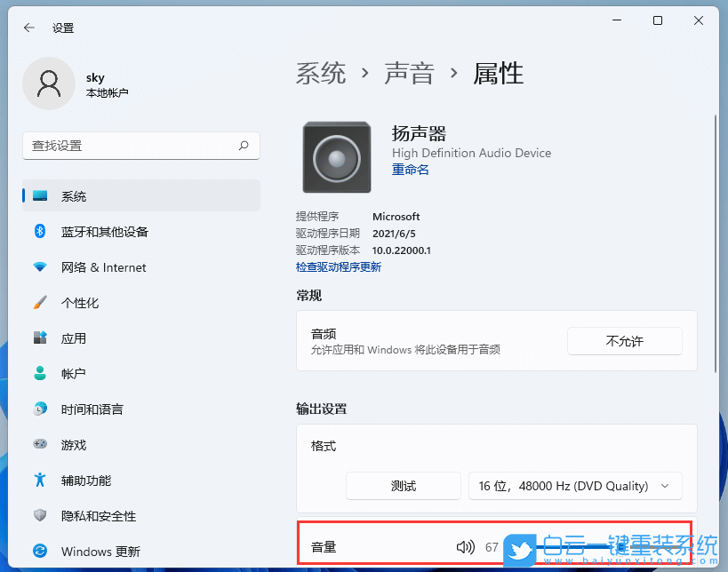This screenshot has height=572, width=728.
Task: Click the 测试 button to test audio
Action: point(403,486)
